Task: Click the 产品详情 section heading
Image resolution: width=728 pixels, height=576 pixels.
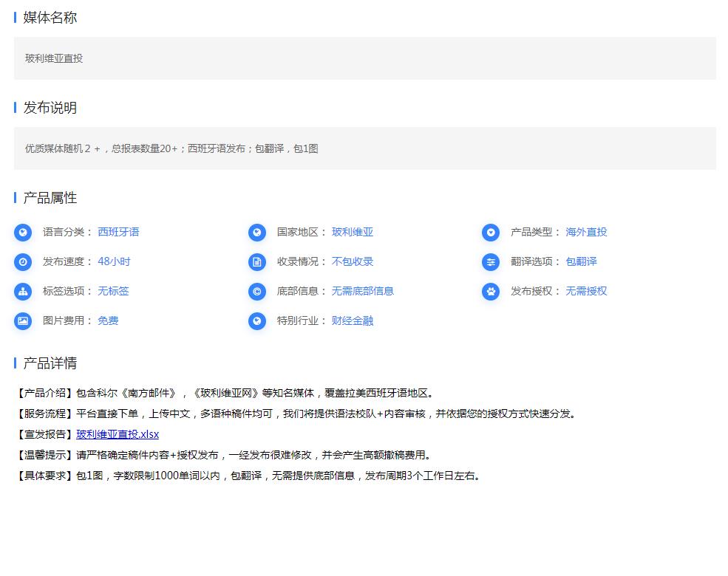Action: pyautogui.click(x=50, y=363)
